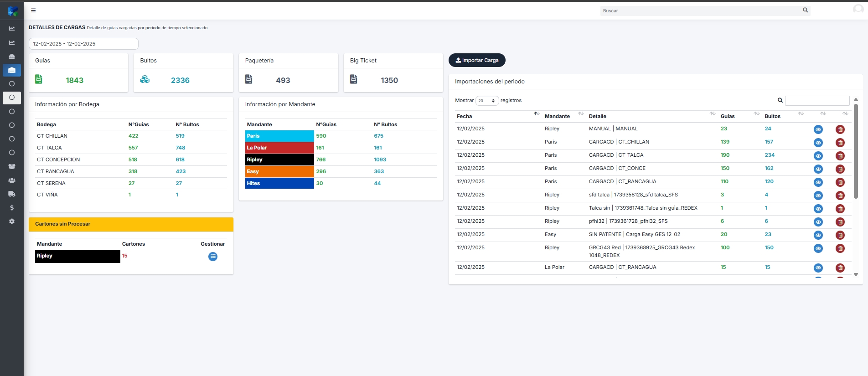Open the Mostrar registros count dropdown
This screenshot has width=868, height=376.
point(487,101)
